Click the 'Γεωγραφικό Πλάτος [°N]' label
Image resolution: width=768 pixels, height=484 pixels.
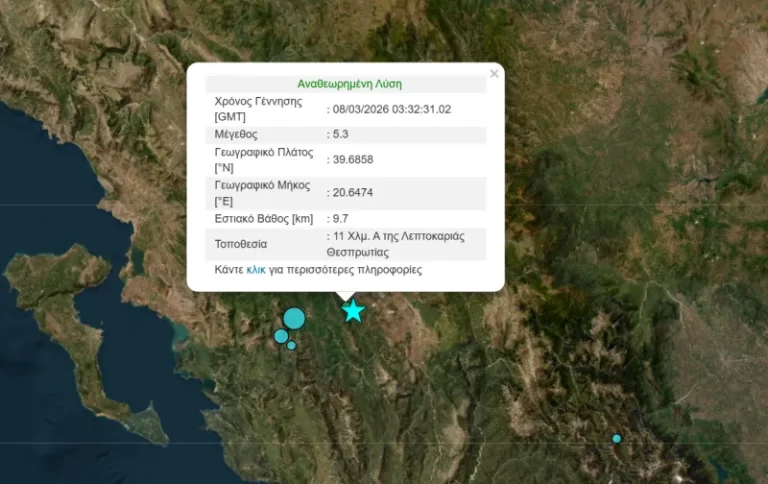(264, 160)
